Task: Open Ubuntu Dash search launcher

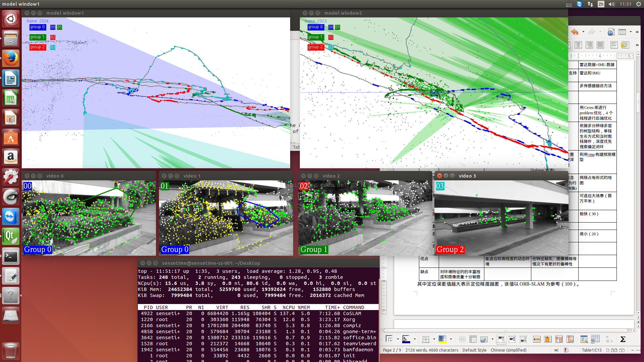Action: point(11,19)
